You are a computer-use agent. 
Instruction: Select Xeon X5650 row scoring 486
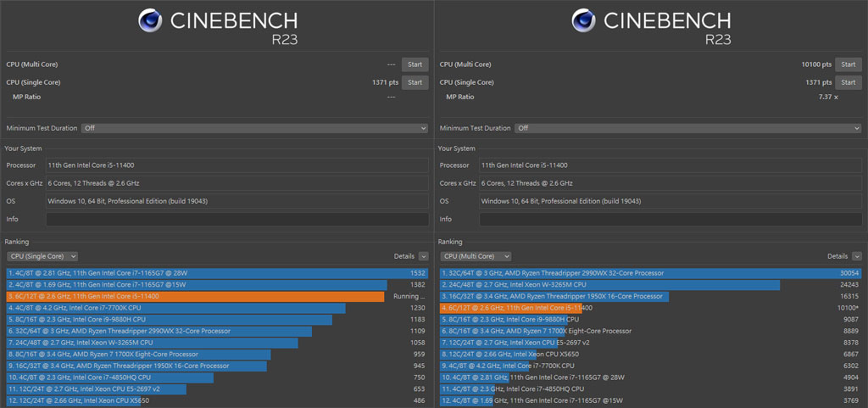[x=217, y=401]
